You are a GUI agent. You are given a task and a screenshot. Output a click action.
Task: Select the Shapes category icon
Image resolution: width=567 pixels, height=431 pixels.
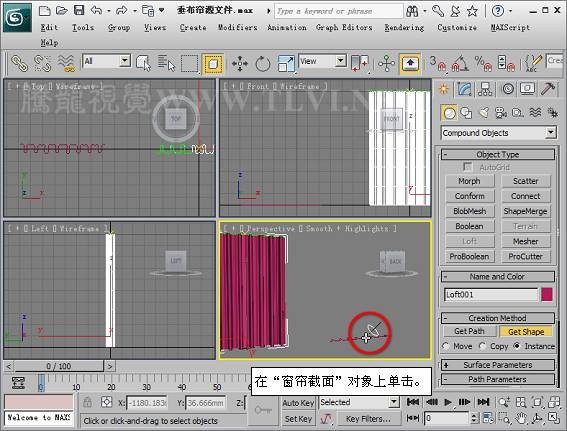click(x=466, y=113)
